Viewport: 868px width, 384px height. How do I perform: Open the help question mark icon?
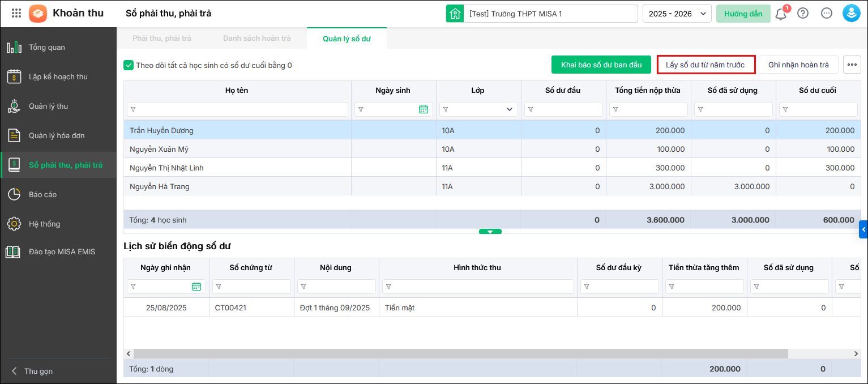pos(803,14)
